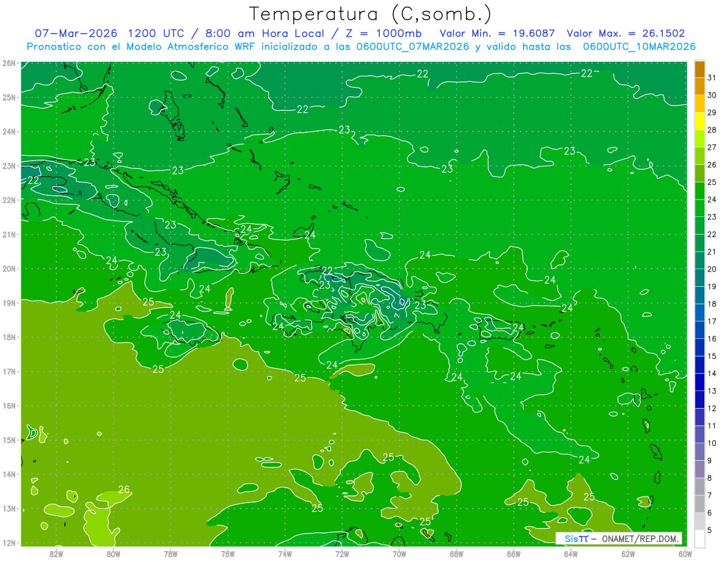Click 'Valor Max. = 26.1502' text
Image resolution: width=728 pixels, height=562 pixels.
pos(626,33)
